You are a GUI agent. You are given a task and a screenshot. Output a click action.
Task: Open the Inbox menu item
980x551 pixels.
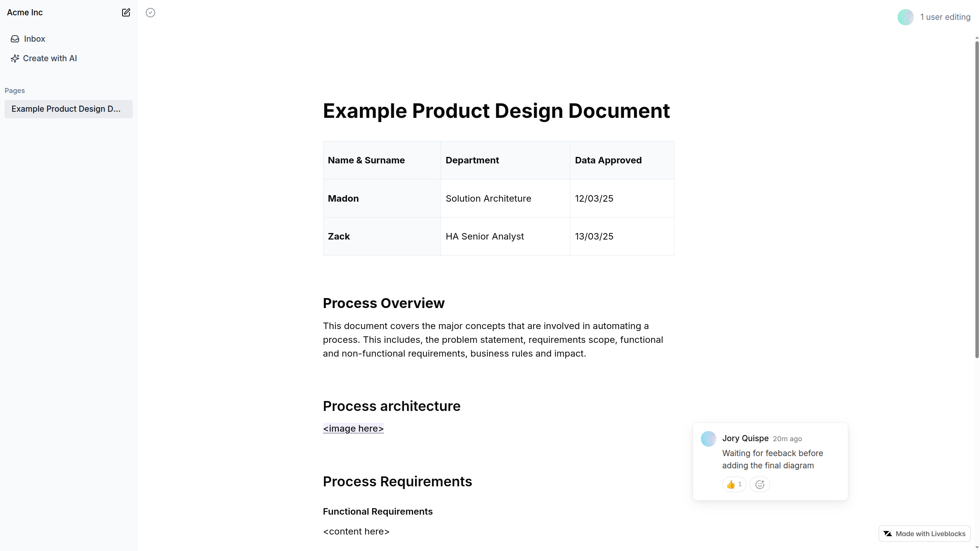(34, 39)
